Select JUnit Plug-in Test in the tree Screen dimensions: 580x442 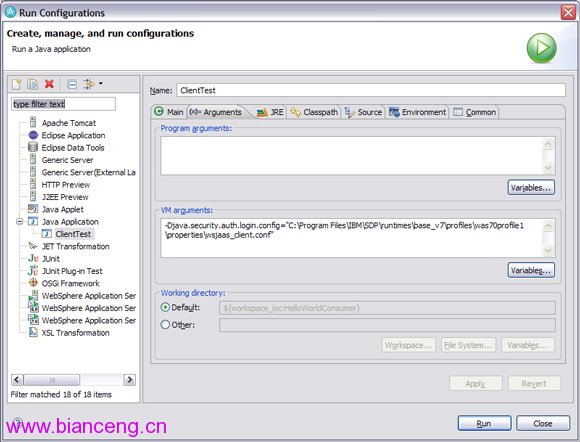72,271
